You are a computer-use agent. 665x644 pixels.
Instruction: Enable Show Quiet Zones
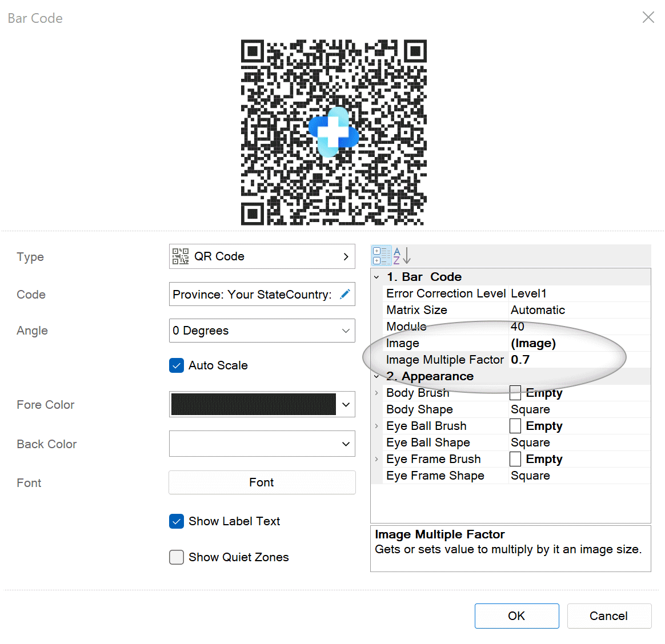[177, 557]
